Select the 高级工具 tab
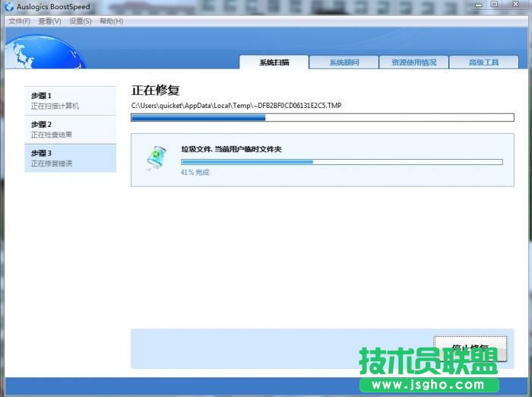Screen dimensions: 532x397 (483, 62)
